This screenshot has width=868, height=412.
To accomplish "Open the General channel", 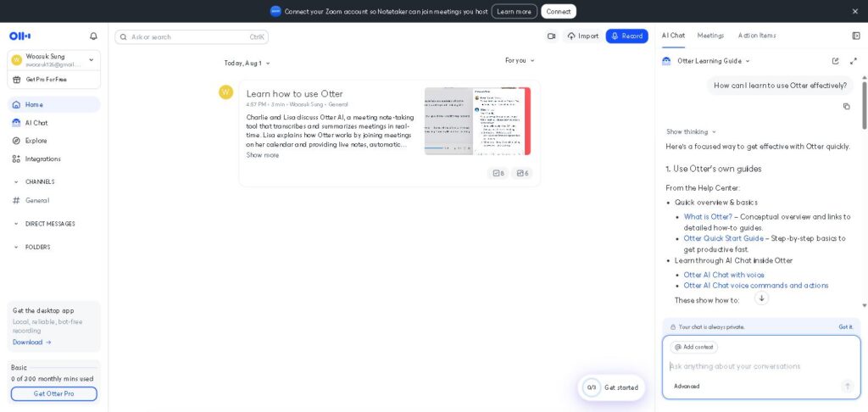I will coord(53,200).
